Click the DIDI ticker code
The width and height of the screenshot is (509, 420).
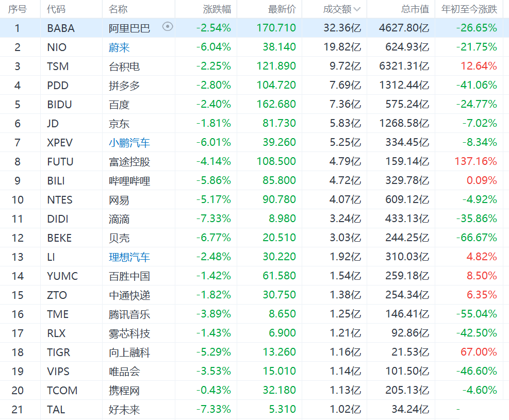[x=58, y=219]
